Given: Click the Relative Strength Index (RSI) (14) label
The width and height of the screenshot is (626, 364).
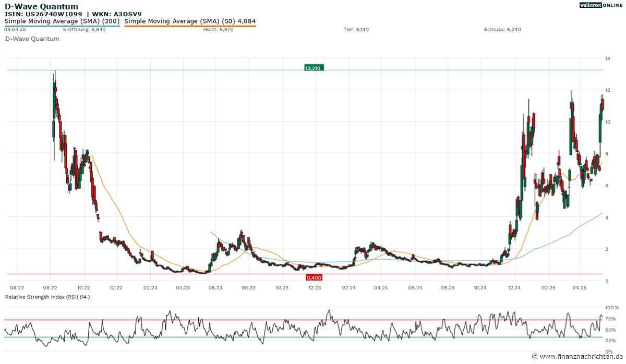Looking at the screenshot, I should point(47,297).
